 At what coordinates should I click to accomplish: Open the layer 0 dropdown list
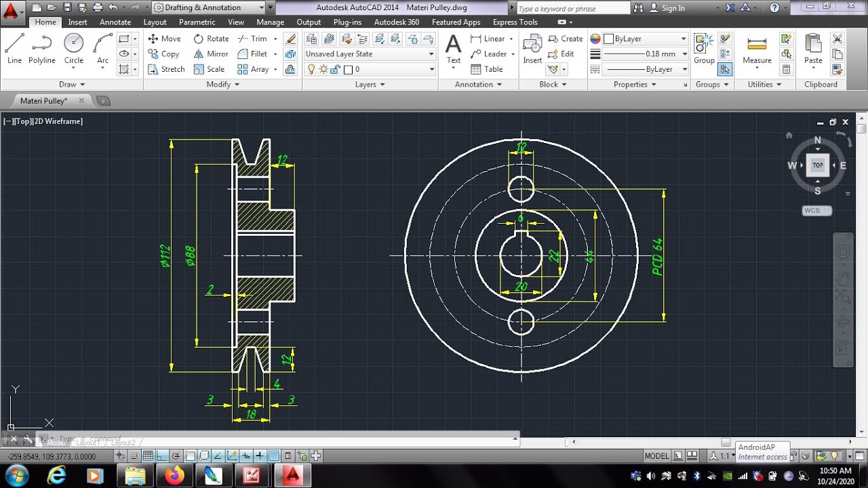click(x=370, y=69)
